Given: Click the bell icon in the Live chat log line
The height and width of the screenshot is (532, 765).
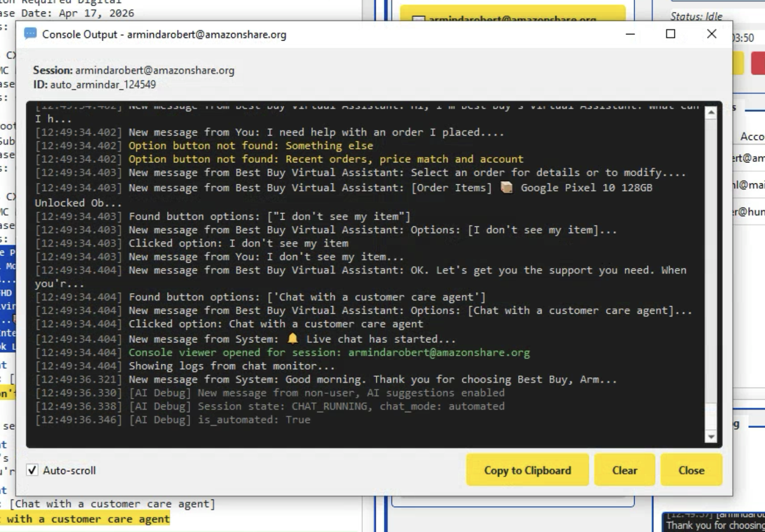Looking at the screenshot, I should [293, 339].
